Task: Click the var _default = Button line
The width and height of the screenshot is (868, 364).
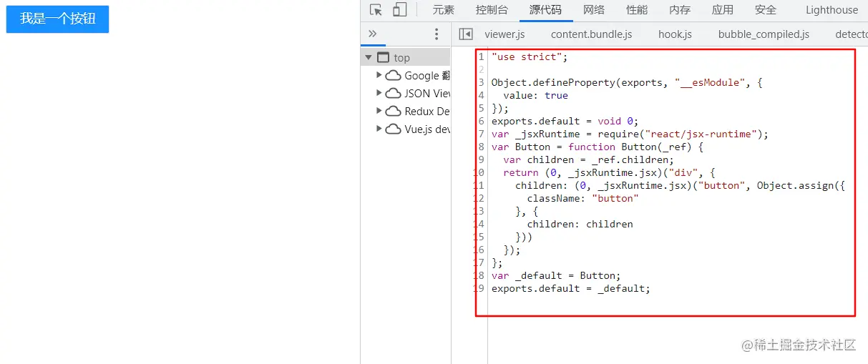Action: click(x=555, y=275)
